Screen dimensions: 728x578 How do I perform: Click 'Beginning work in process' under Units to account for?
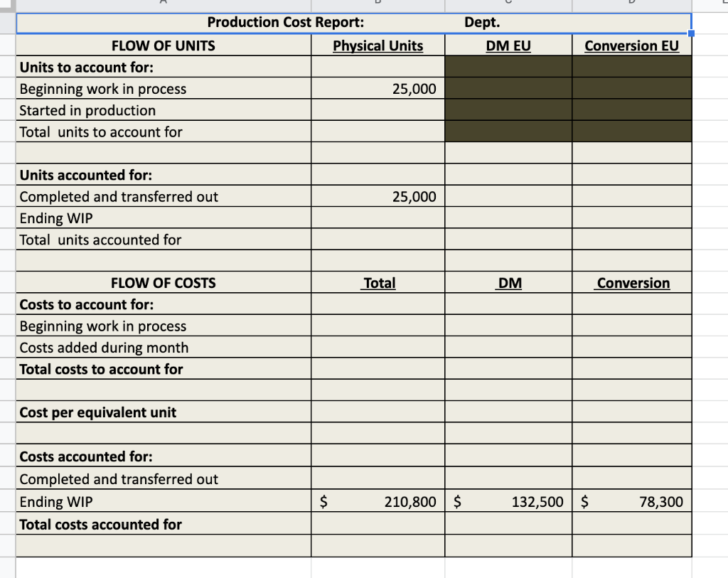(164, 89)
